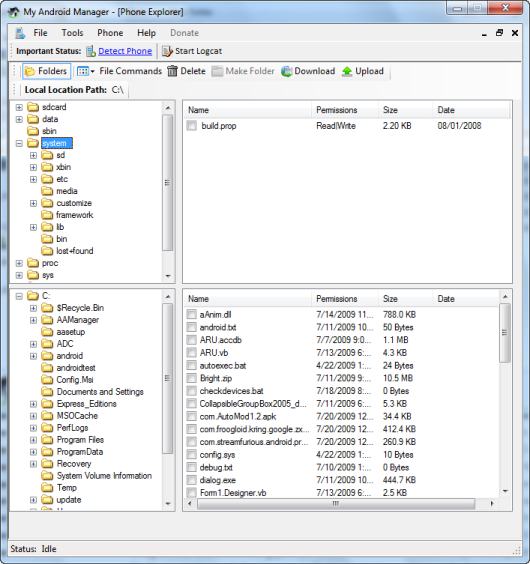Collapse the system folder tree node

point(19,144)
